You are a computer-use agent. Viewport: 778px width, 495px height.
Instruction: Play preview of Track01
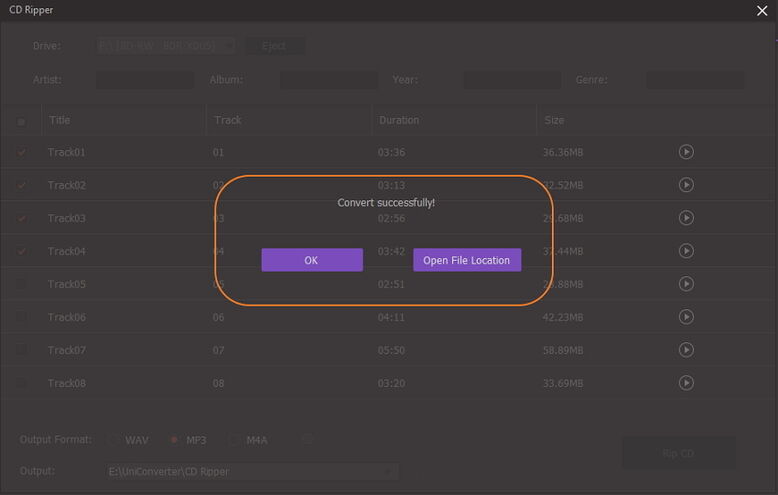coord(686,152)
